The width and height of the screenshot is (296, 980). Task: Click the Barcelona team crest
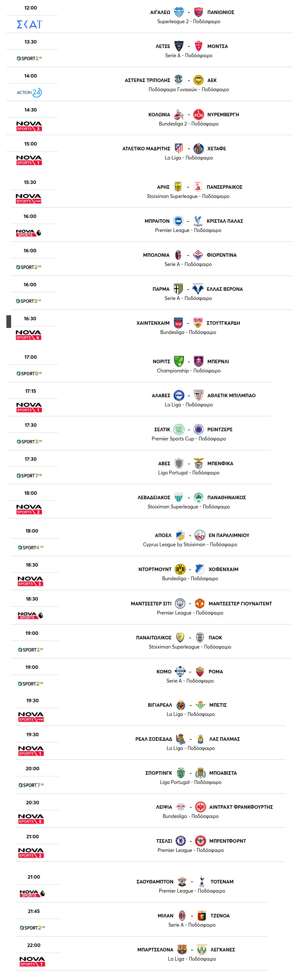182,949
